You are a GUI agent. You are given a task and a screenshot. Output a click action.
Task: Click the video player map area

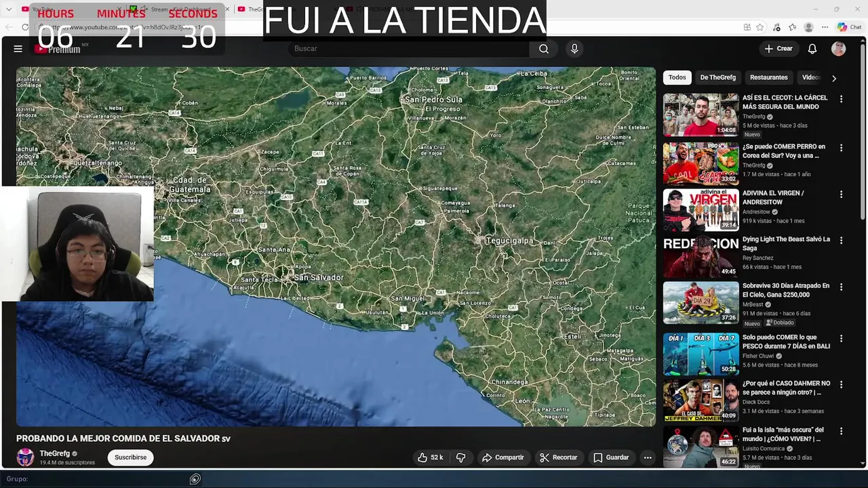(336, 246)
